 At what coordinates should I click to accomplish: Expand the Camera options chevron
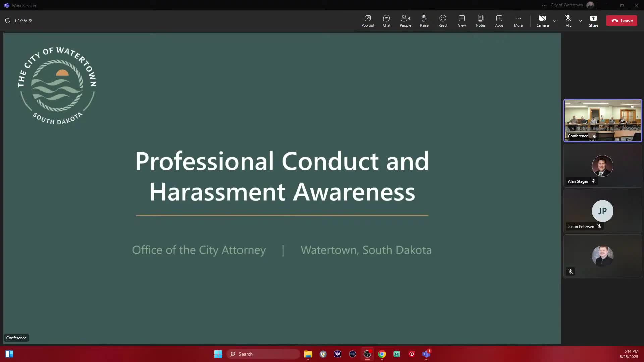click(555, 21)
